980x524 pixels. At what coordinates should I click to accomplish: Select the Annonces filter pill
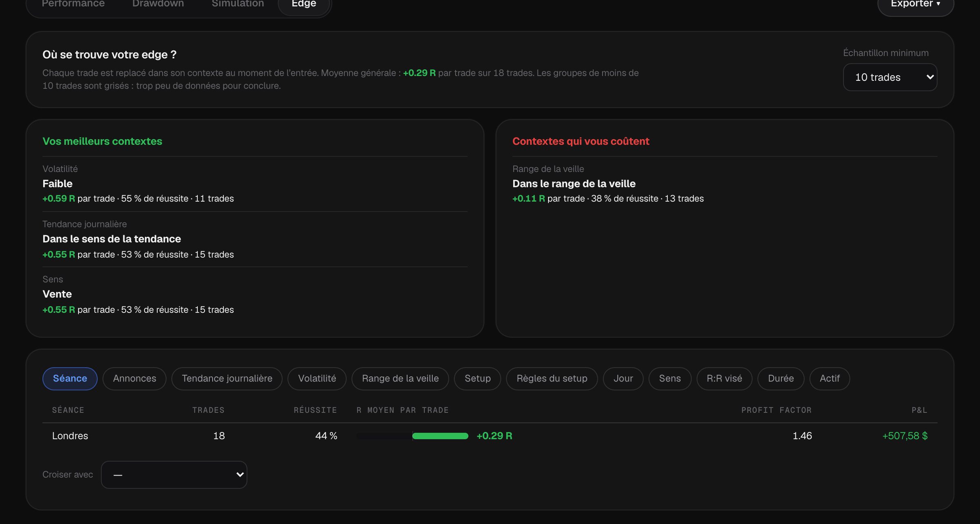click(x=134, y=378)
